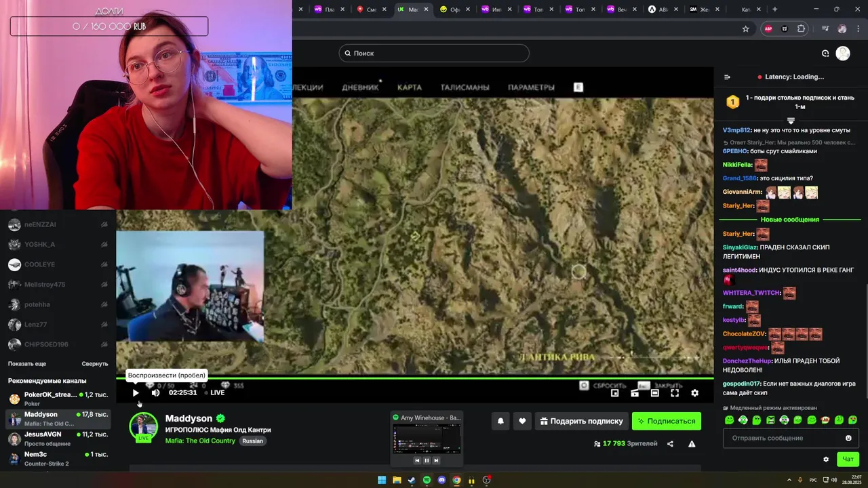Image resolution: width=868 pixels, height=488 pixels.
Task: Open PokerOK_stream recommended channel
Action: coord(58,399)
